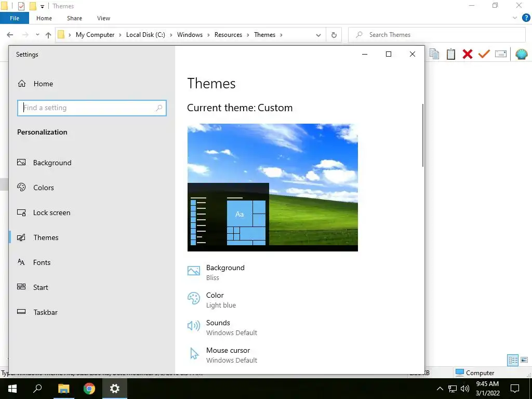Image resolution: width=532 pixels, height=399 pixels.
Task: Click the orange checkmark icon in Explorer toolbar
Action: click(484, 54)
